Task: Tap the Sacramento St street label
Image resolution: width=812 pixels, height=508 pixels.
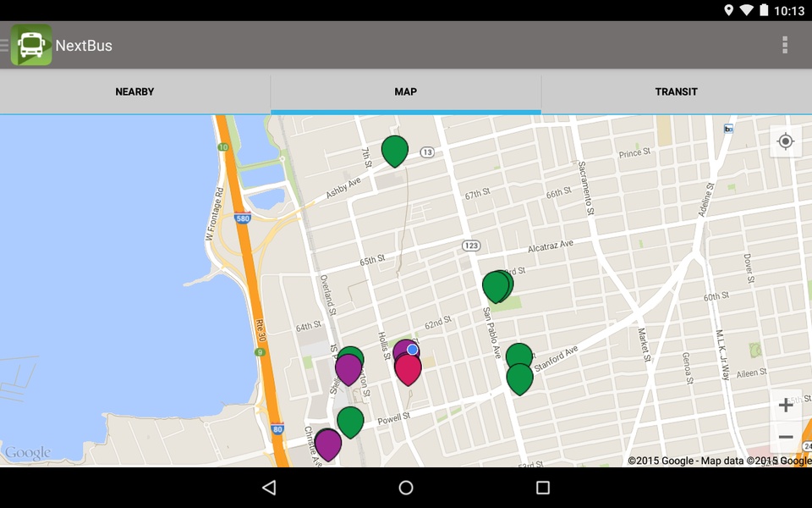Action: tap(585, 188)
